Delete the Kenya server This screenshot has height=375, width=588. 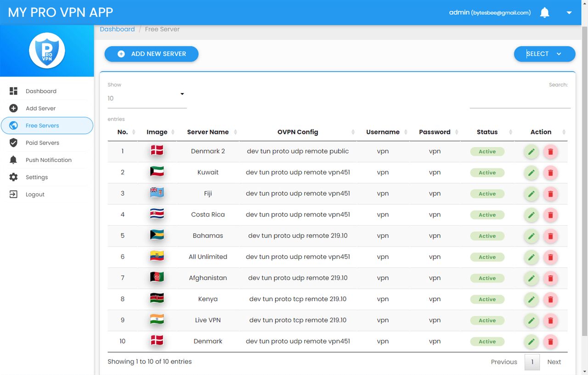pyautogui.click(x=550, y=299)
